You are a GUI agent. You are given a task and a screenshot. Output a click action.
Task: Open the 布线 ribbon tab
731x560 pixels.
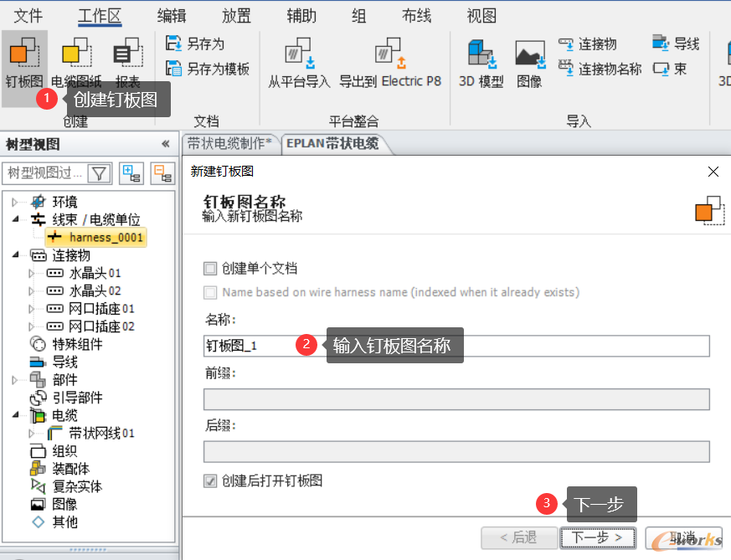click(x=416, y=16)
